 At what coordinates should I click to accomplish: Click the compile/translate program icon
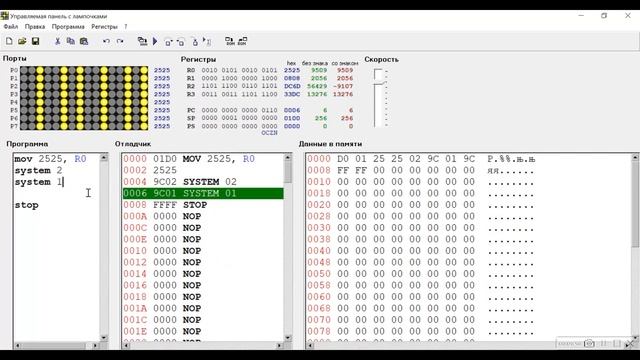pyautogui.click(x=142, y=41)
